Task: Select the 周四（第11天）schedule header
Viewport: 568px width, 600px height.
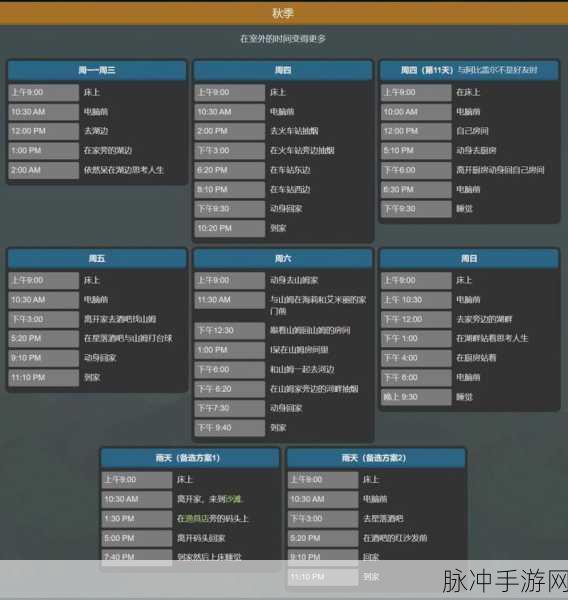Action: [469, 70]
